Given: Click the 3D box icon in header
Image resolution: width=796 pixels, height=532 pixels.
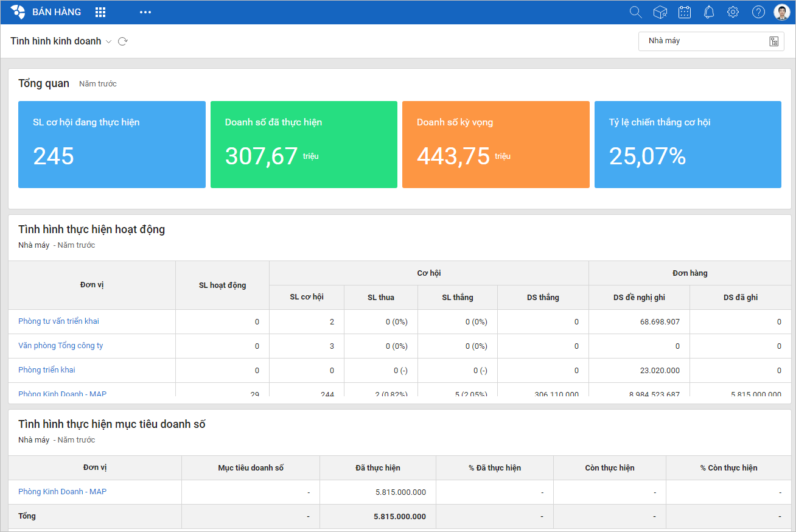Looking at the screenshot, I should click(x=660, y=12).
